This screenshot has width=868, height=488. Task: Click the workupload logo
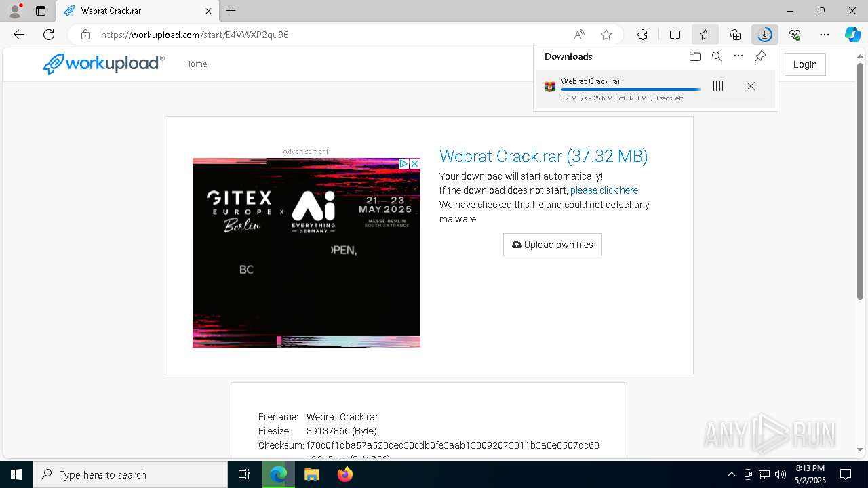pos(104,64)
